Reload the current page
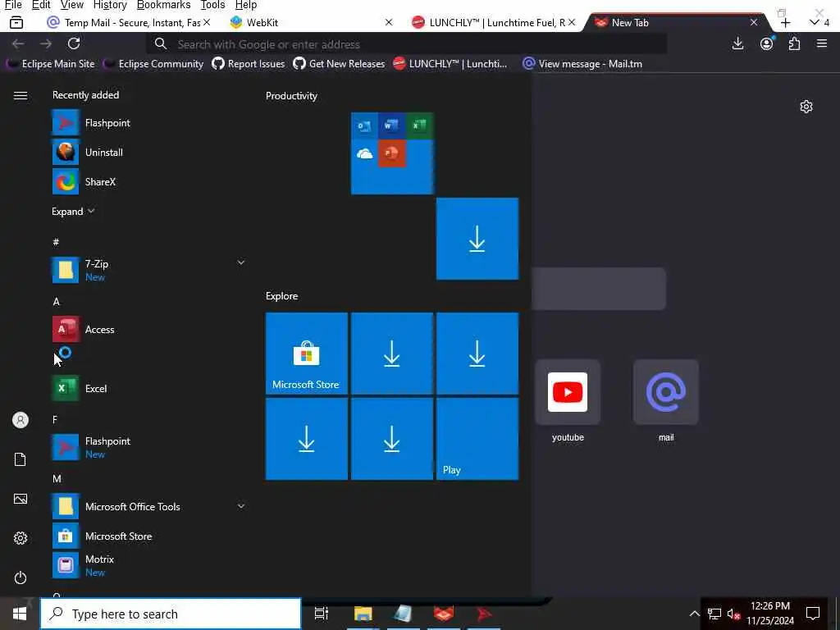This screenshot has height=630, width=840. click(74, 44)
